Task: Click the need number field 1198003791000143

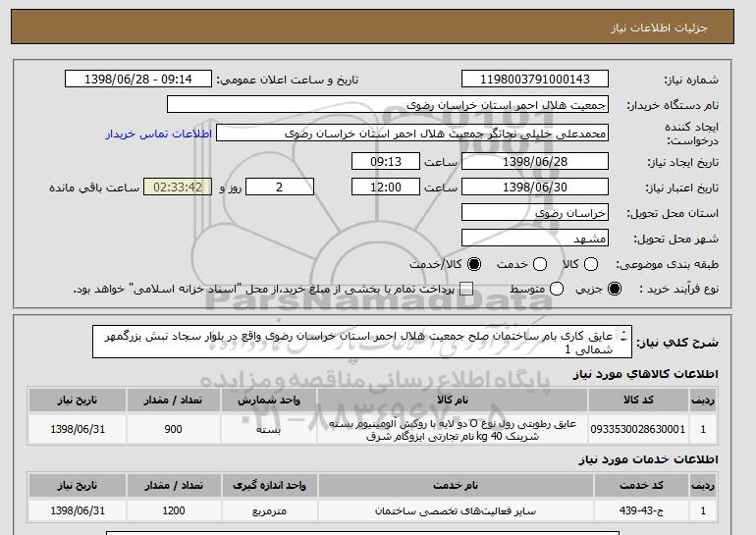Action: [x=535, y=80]
